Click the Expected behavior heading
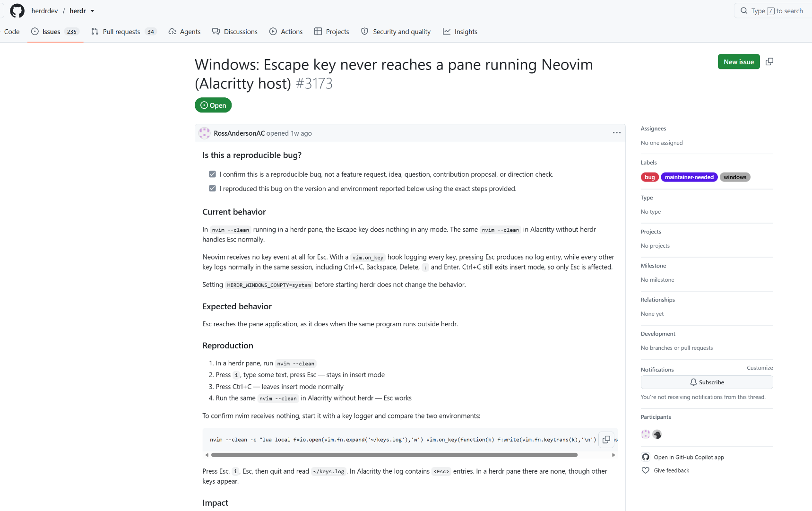 click(237, 306)
